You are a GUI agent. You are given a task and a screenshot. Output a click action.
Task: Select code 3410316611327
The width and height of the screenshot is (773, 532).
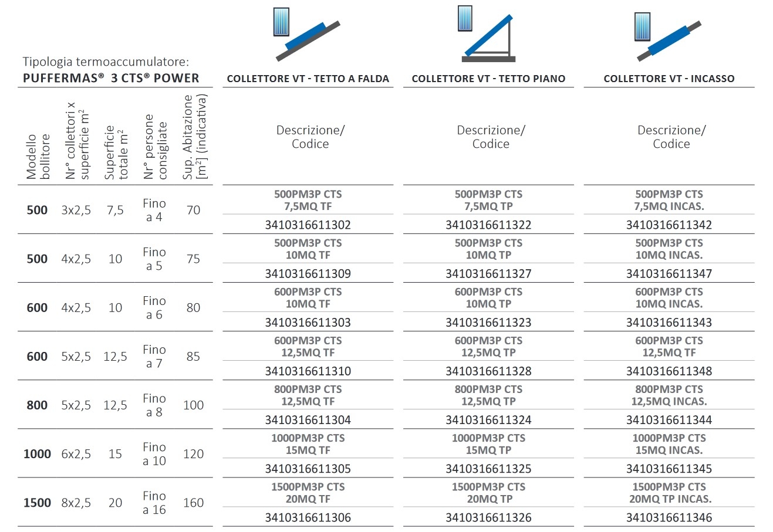tap(489, 273)
